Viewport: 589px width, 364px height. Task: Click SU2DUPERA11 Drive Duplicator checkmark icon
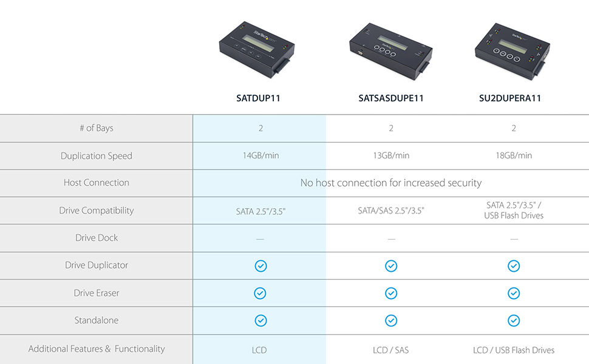pyautogui.click(x=514, y=266)
